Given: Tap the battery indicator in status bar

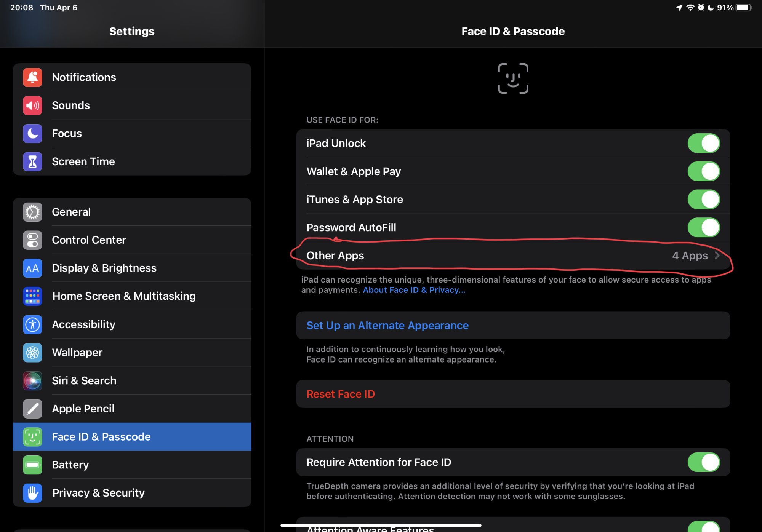Looking at the screenshot, I should coord(744,8).
